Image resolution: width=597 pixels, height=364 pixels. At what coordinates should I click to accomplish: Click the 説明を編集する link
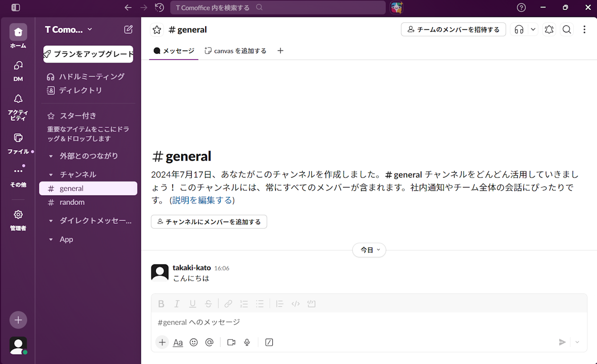pos(202,200)
